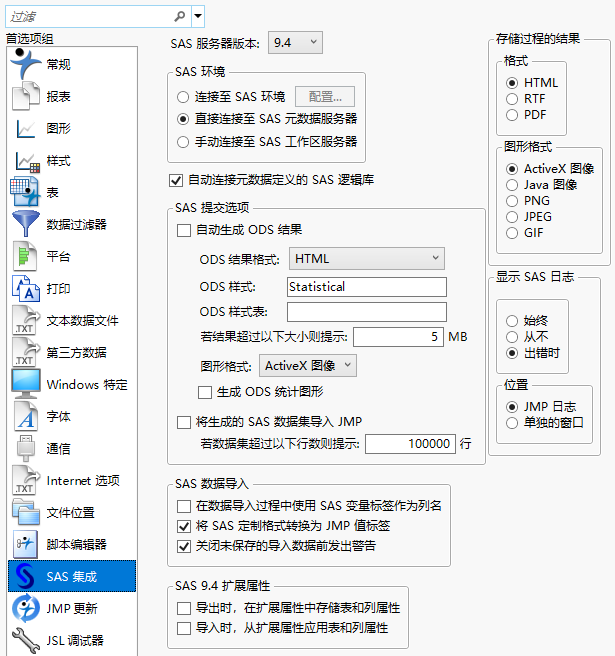
Task: Enable 导入时，从扩展属性应用表和列属性 checkbox
Action: pyautogui.click(x=184, y=628)
